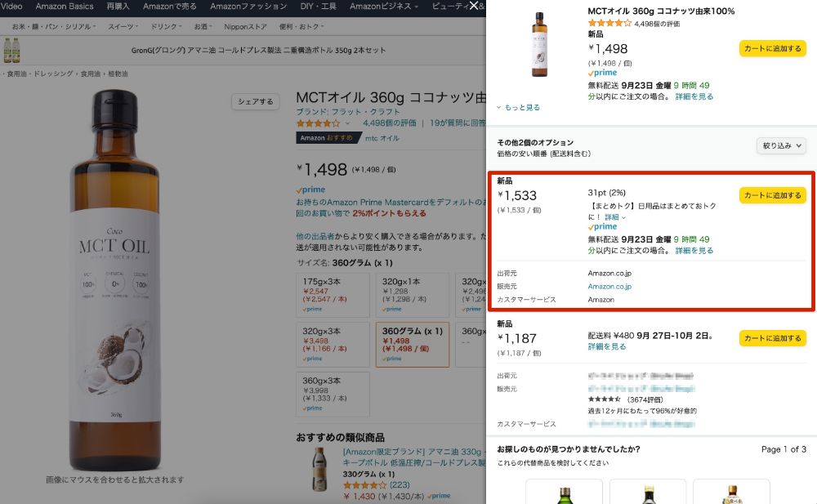Open the Amazon.co.jp seller link

pos(609,286)
